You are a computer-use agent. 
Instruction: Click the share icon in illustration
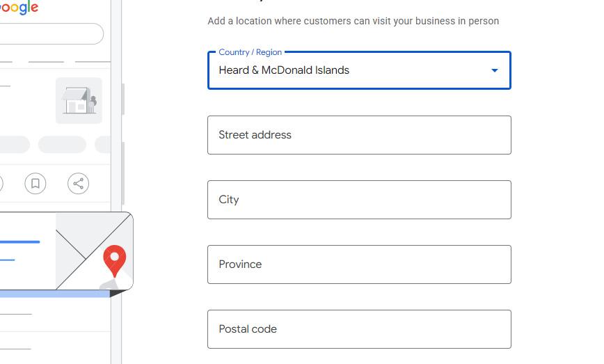78,183
